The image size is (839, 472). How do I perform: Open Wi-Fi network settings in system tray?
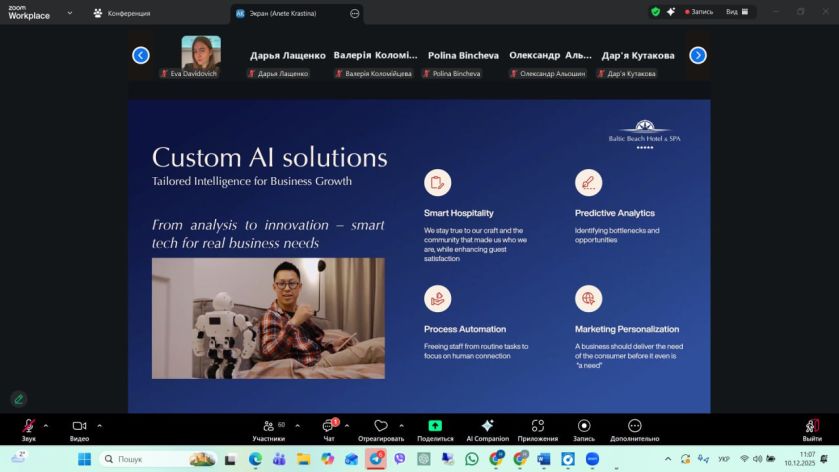(744, 459)
